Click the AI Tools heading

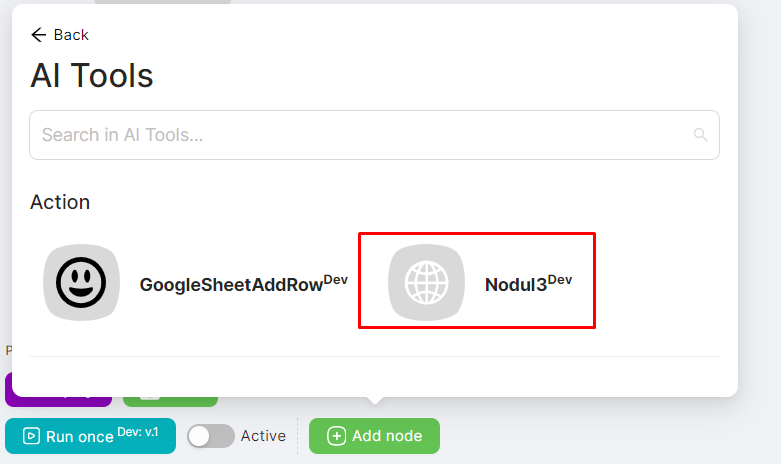[92, 76]
